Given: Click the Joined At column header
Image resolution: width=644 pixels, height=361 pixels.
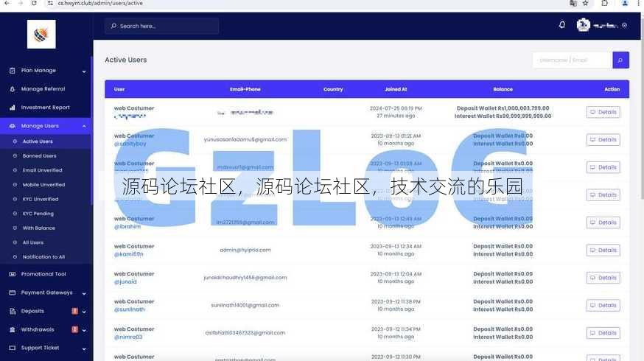Looking at the screenshot, I should pyautogui.click(x=396, y=89).
